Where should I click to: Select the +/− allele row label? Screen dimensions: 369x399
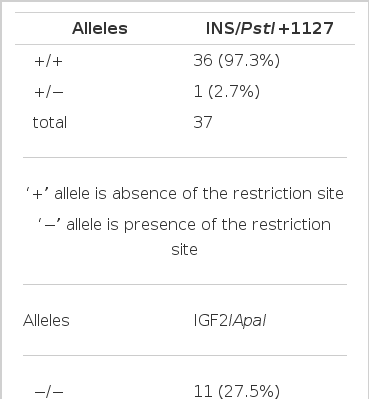click(48, 92)
